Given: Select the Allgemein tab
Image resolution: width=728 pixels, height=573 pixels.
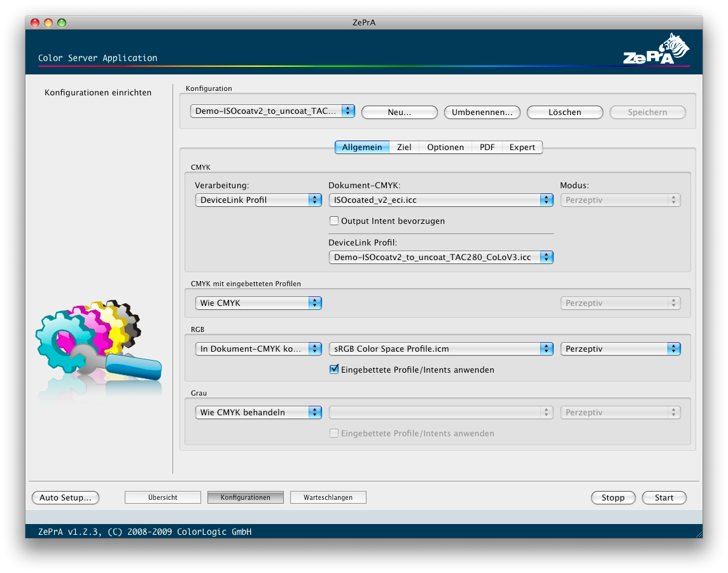Looking at the screenshot, I should click(x=362, y=147).
